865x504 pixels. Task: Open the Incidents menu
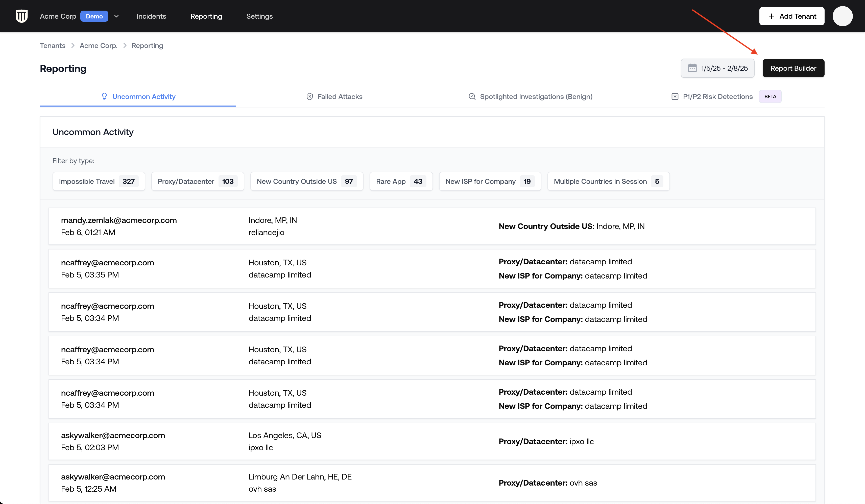pos(151,16)
